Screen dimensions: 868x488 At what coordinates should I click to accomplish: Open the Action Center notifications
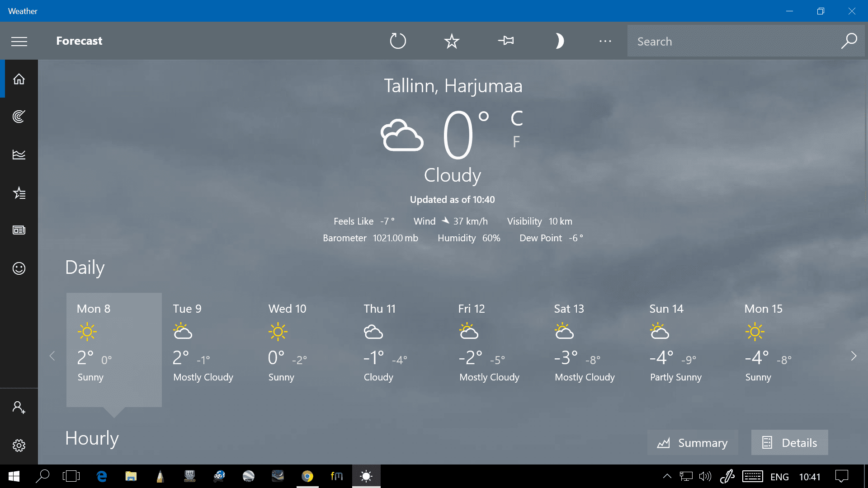pyautogui.click(x=842, y=476)
